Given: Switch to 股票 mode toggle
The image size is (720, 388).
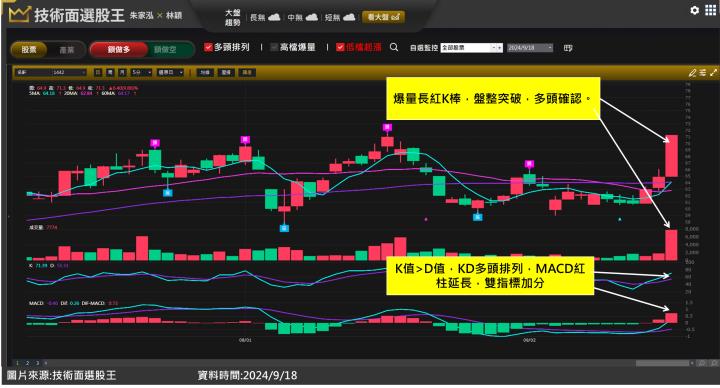Looking at the screenshot, I should point(29,50).
